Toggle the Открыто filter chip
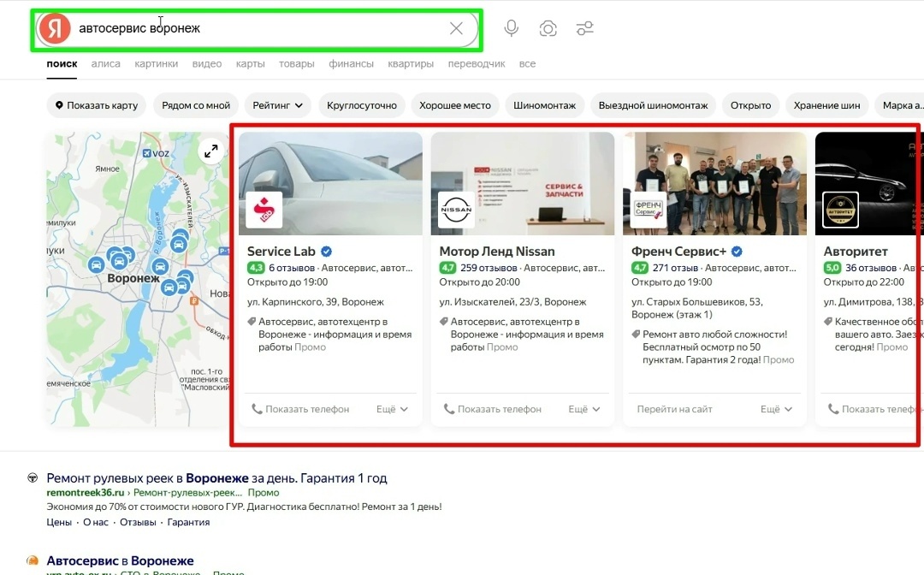 [x=751, y=105]
